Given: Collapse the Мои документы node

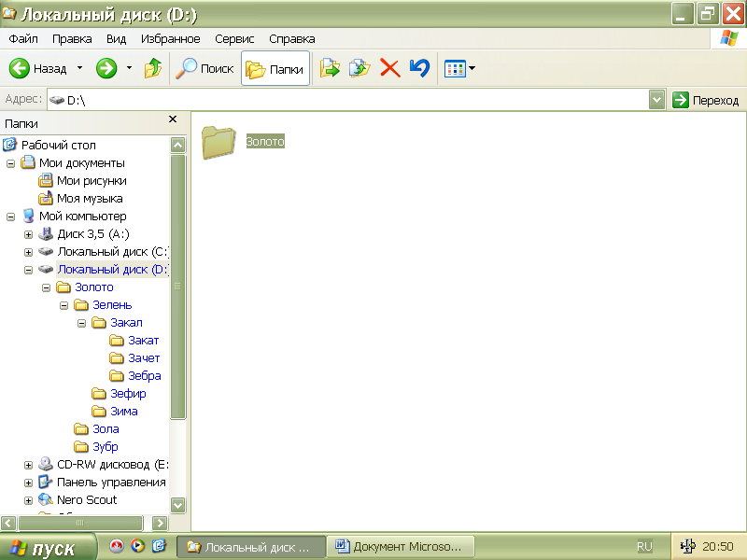Looking at the screenshot, I should [x=10, y=164].
